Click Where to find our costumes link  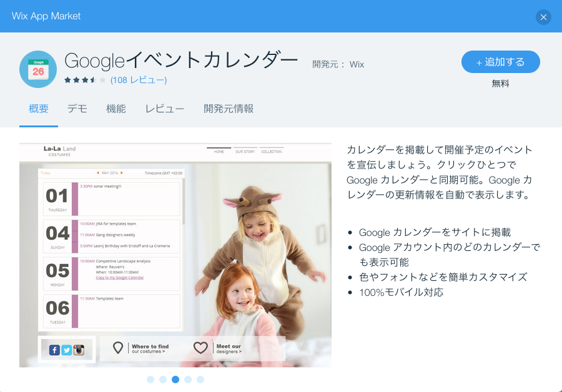[150, 349]
